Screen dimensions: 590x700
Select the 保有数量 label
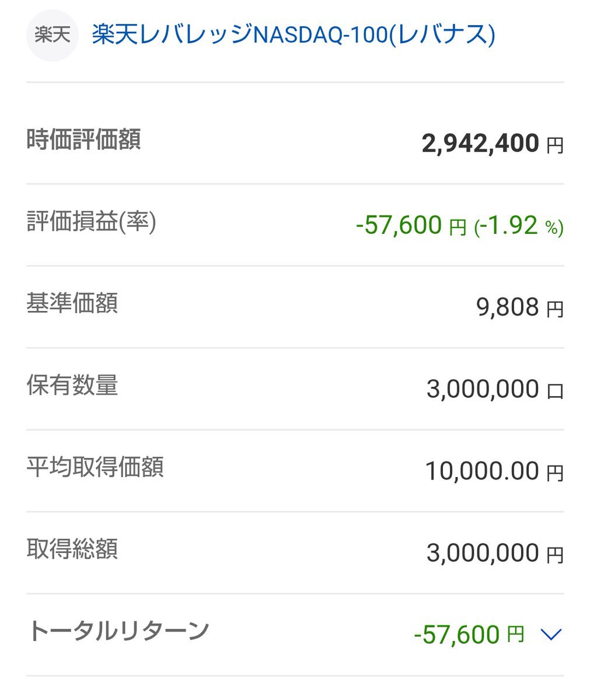[72, 386]
